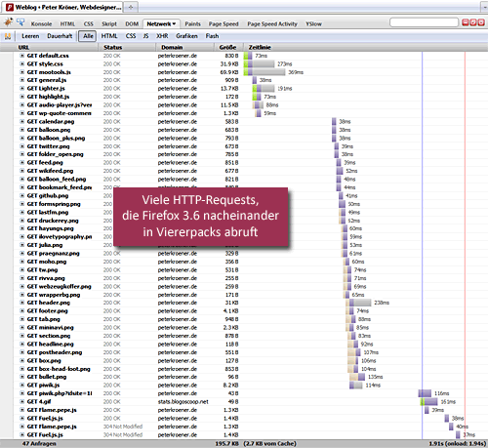
Task: Sort by the URL column header
Action: (x=49, y=48)
